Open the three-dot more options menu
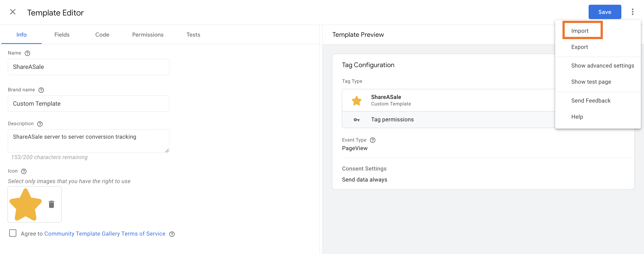This screenshot has height=254, width=644. [x=633, y=12]
